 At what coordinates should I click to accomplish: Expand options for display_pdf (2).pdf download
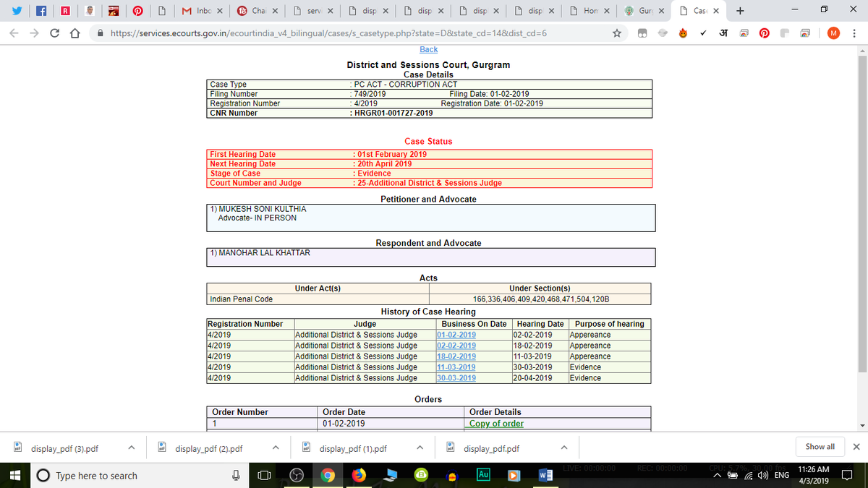275,448
